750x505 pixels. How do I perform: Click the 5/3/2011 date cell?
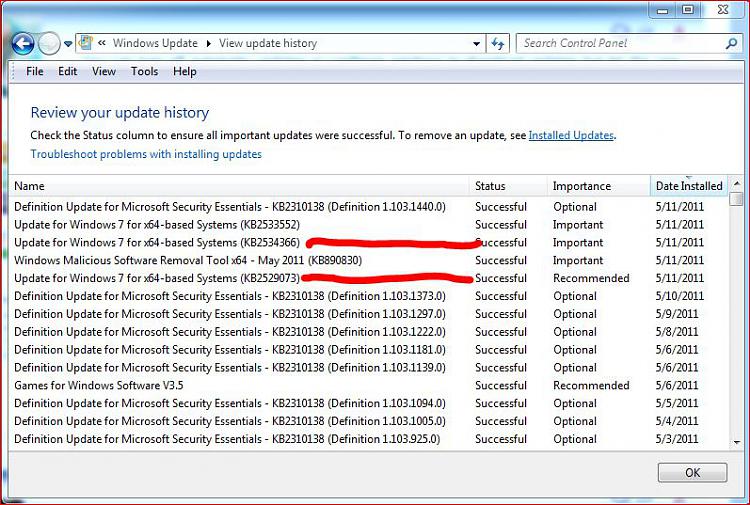coord(676,439)
